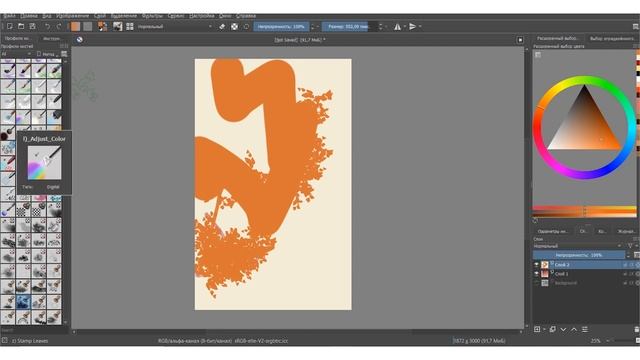This screenshot has width=640, height=360.
Task: Toggle the Preserve alpha icon
Action: pyautogui.click(x=234, y=27)
